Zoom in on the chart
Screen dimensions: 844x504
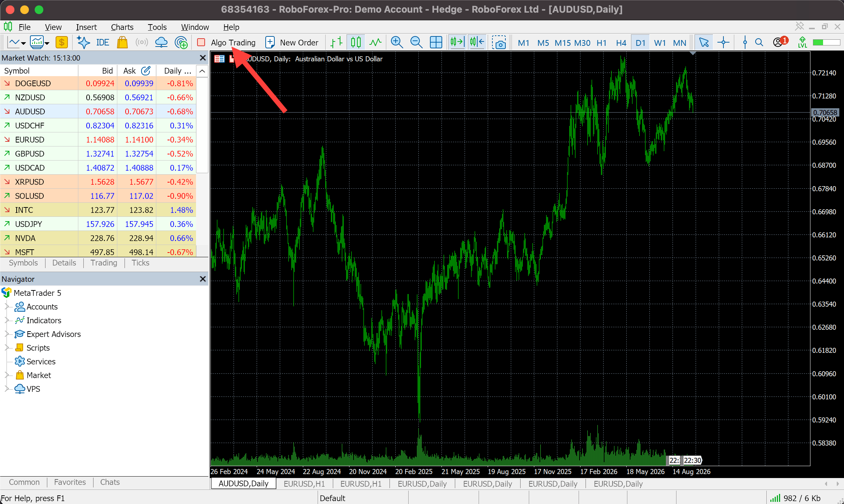click(397, 43)
